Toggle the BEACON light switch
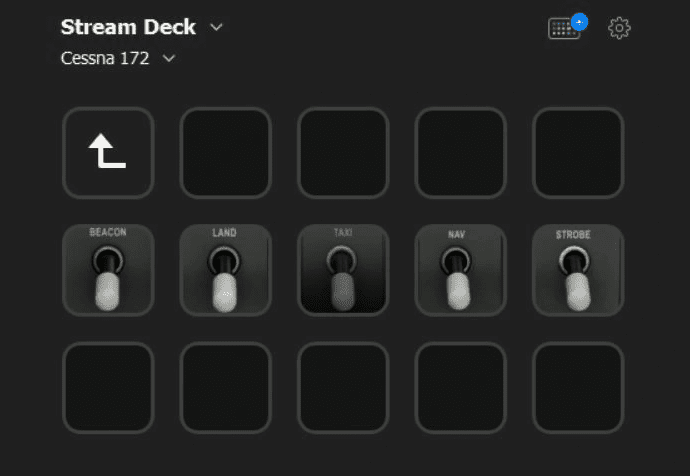Viewport: 690px width, 476px height. coord(108,270)
